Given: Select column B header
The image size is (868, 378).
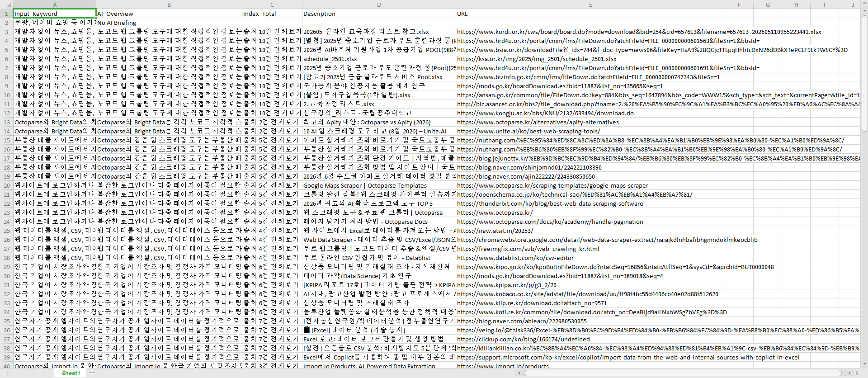Looking at the screenshot, I should click(x=169, y=5).
